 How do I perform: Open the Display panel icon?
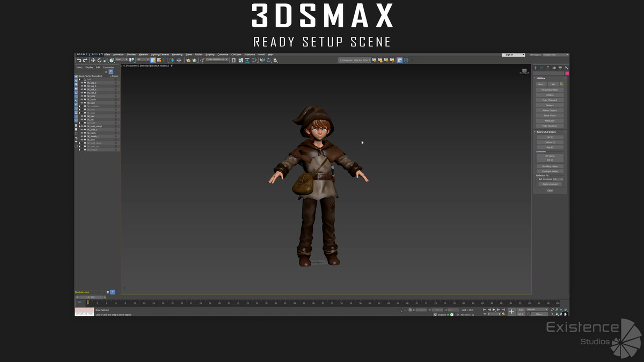[560, 68]
